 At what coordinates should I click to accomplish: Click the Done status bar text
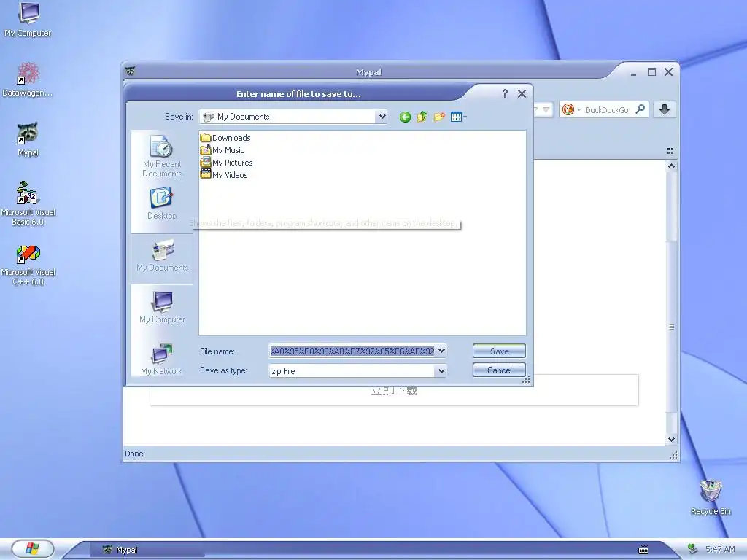tap(134, 454)
